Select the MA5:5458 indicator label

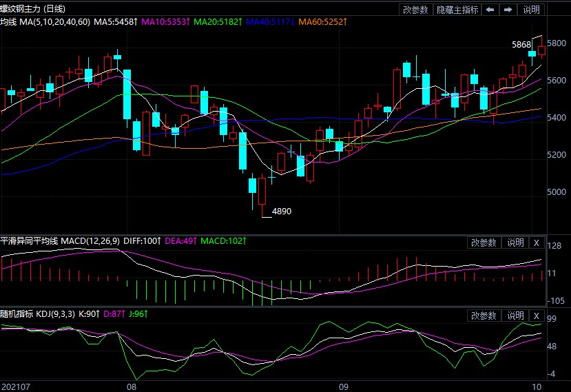click(x=114, y=23)
